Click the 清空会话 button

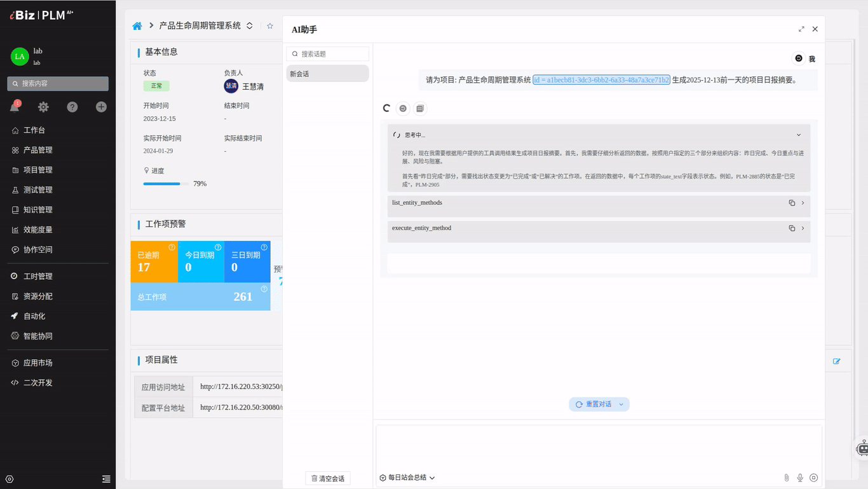pyautogui.click(x=327, y=478)
